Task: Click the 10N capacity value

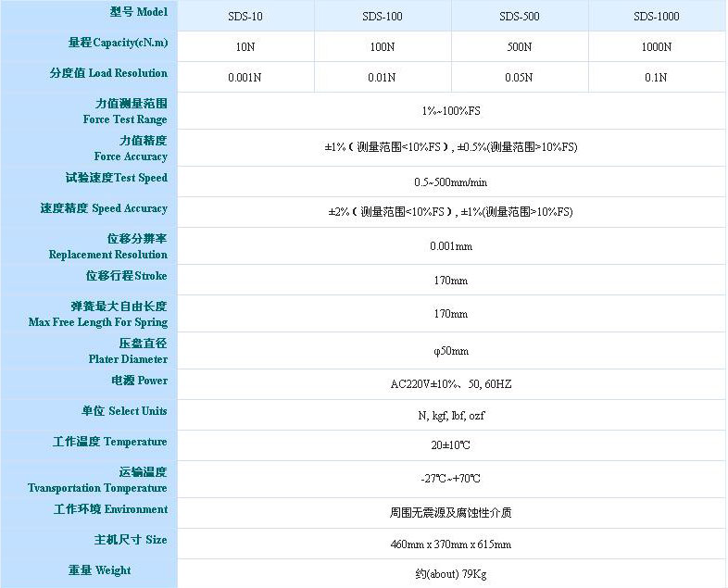Action: click(245, 47)
